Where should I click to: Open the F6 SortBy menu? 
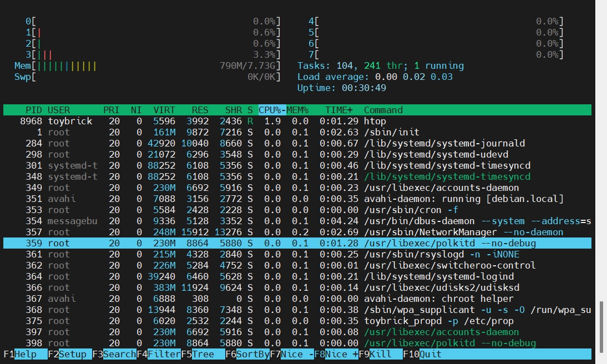click(x=248, y=355)
